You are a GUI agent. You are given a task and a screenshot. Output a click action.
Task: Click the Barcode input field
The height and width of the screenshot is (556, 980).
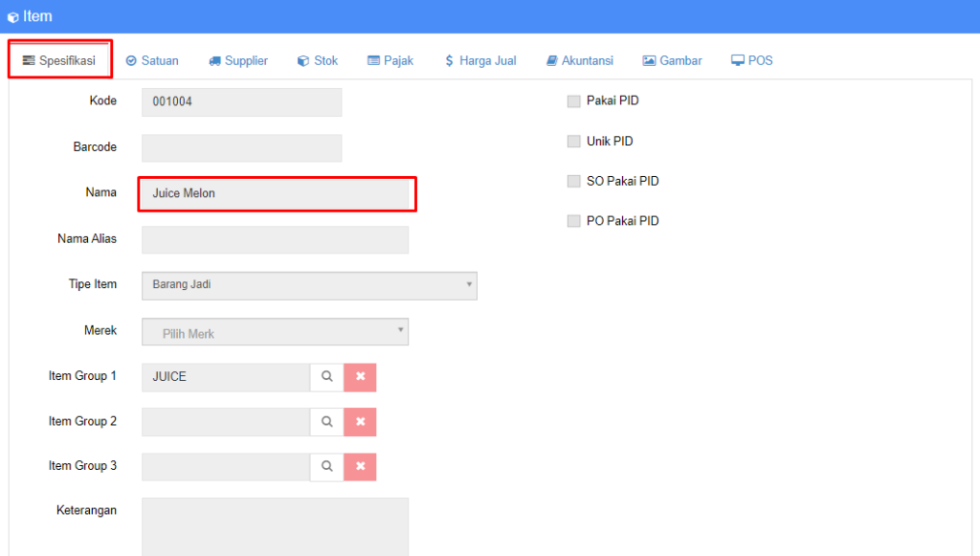coord(241,148)
